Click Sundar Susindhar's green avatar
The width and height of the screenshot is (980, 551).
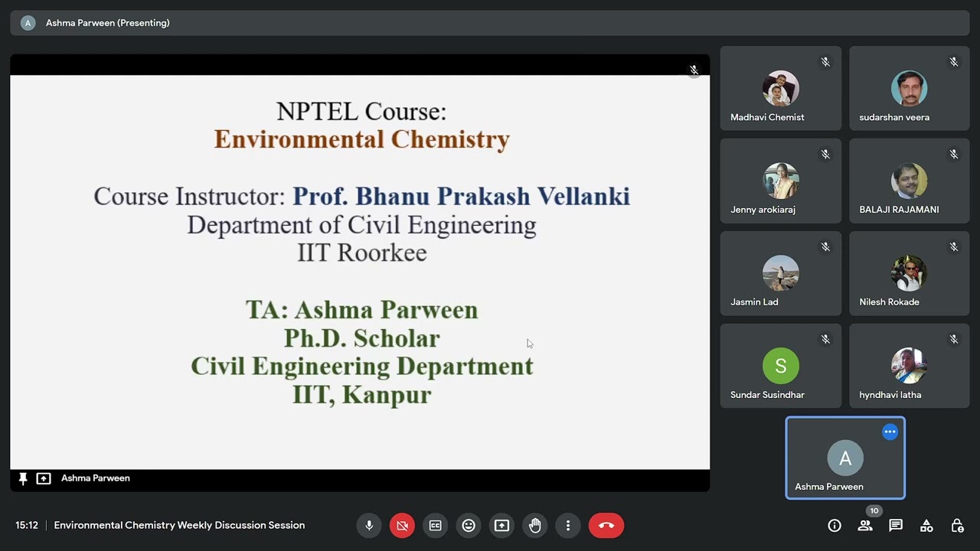coord(780,366)
